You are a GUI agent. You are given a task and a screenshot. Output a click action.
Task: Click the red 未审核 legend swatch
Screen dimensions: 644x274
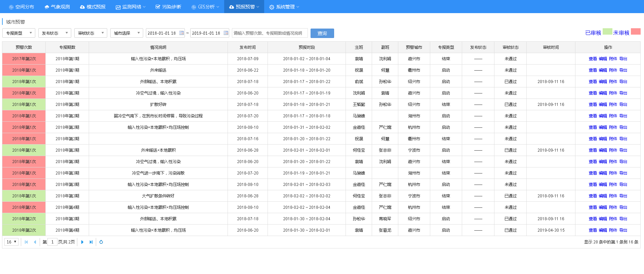point(636,31)
